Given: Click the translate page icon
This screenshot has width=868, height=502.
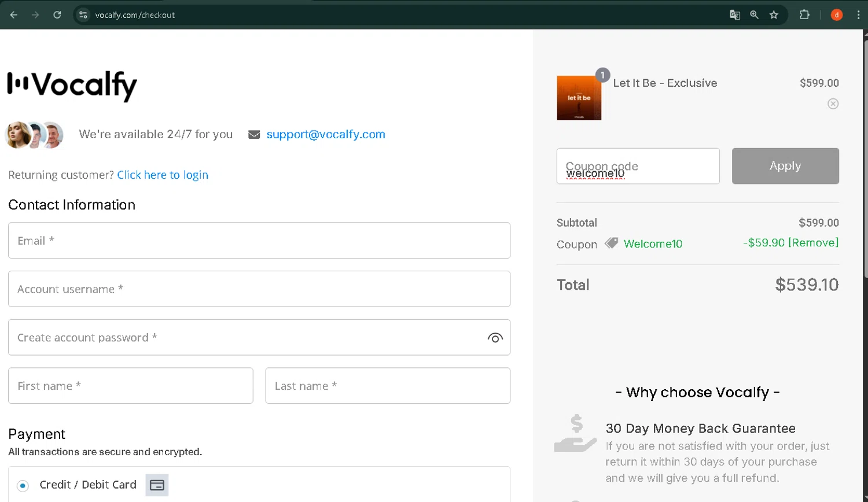Looking at the screenshot, I should (x=735, y=15).
